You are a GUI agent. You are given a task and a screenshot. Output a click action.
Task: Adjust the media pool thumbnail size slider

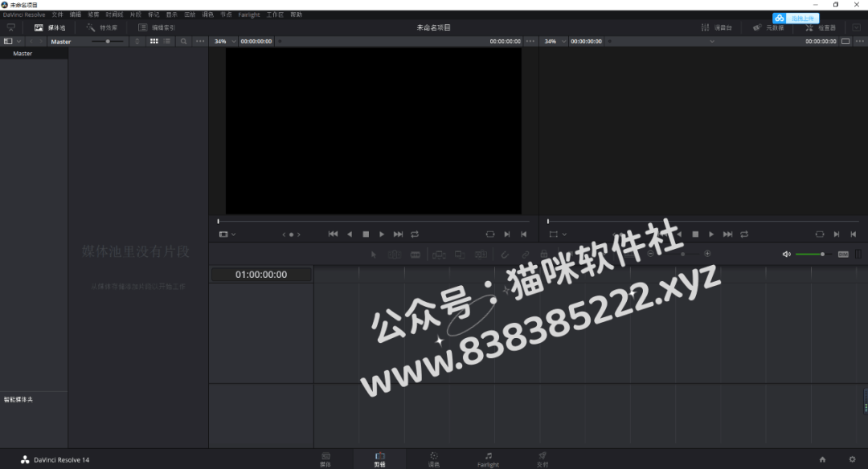(x=108, y=42)
